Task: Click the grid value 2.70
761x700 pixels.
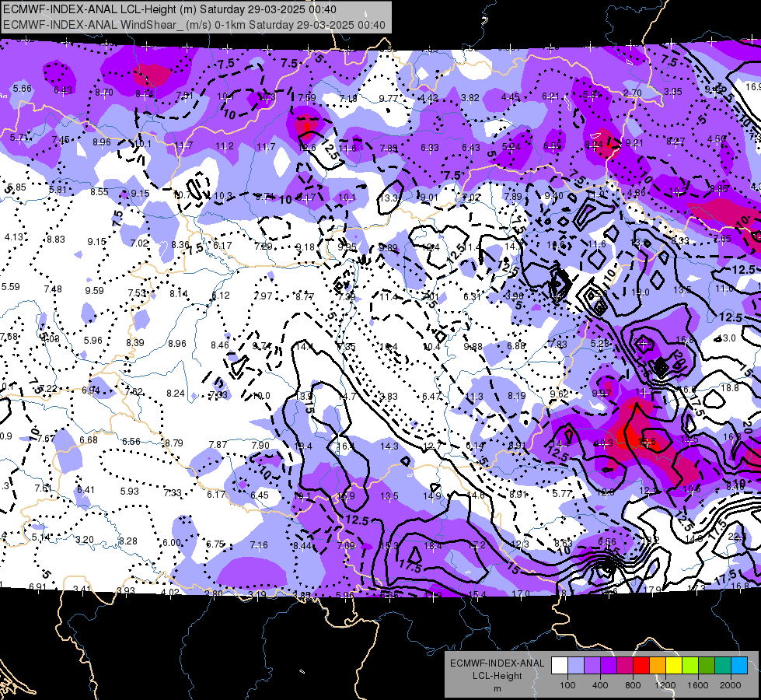Action: [633, 93]
